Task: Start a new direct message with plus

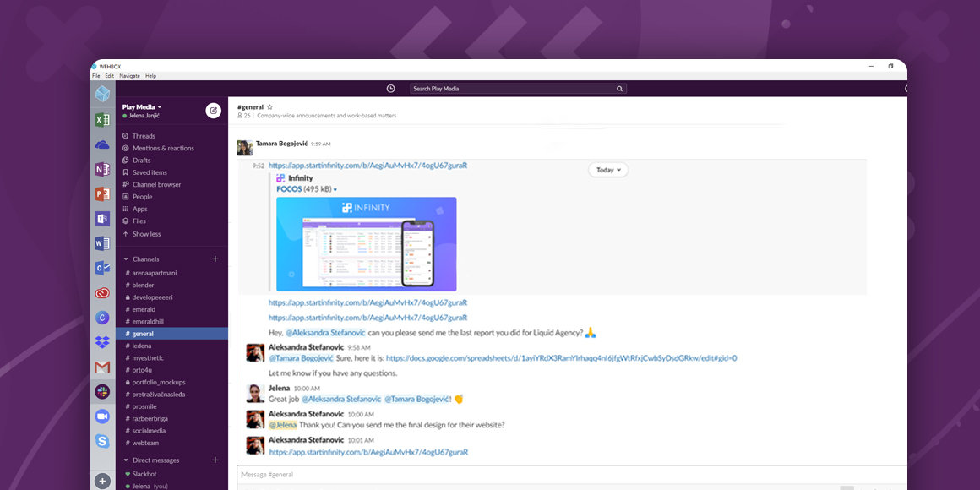Action: pyautogui.click(x=215, y=460)
